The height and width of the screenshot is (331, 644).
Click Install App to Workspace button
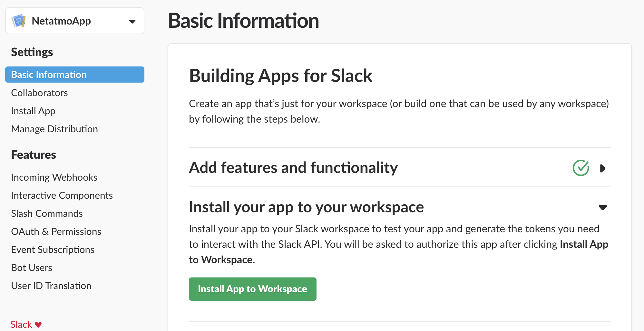click(253, 289)
